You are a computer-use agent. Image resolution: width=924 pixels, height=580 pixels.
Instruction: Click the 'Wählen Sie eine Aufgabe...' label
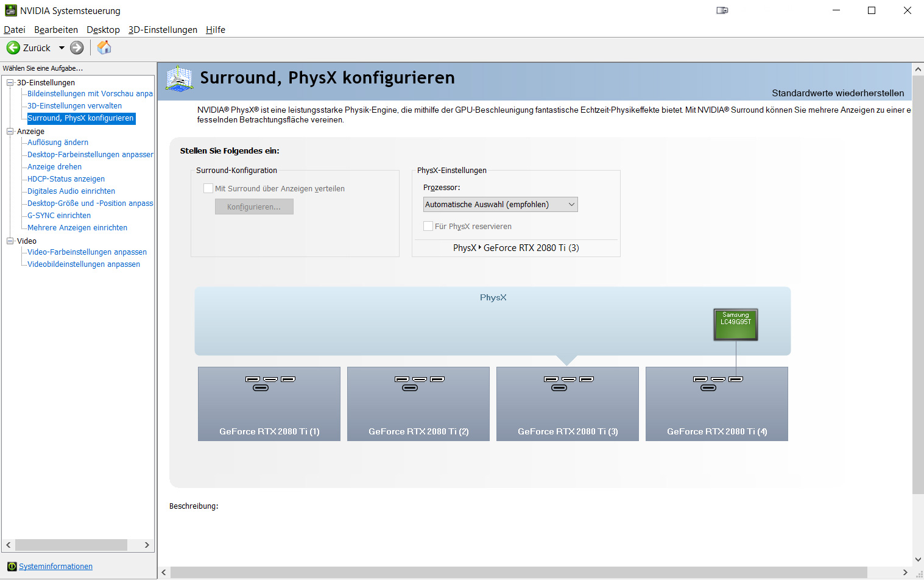click(x=43, y=68)
